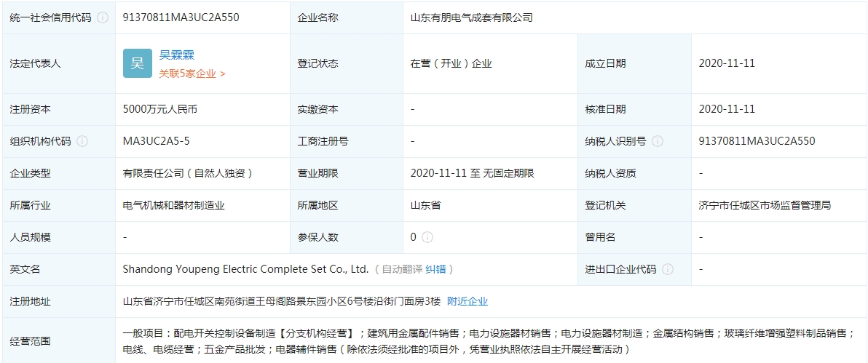
Task: Open 附近企业 nearby companies link
Action: point(467,301)
